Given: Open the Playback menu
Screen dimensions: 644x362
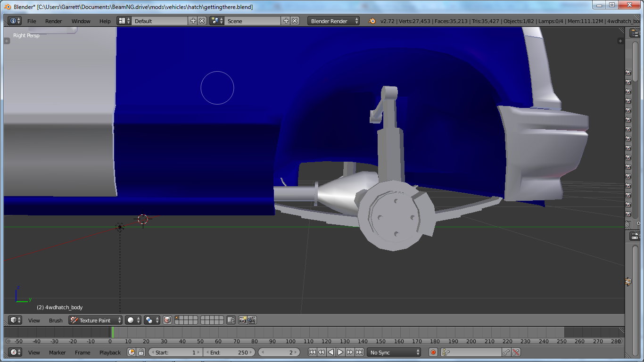Looking at the screenshot, I should pos(110,353).
